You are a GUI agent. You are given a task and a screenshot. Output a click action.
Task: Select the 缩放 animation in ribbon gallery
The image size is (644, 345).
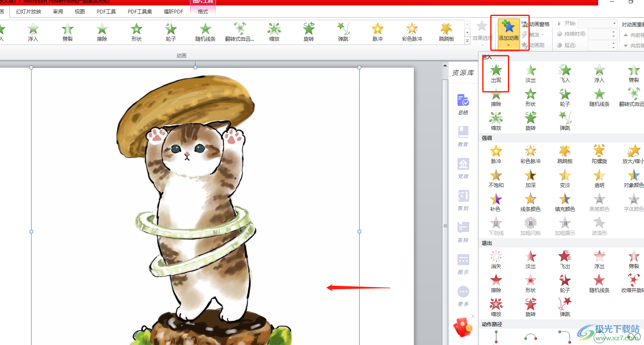274,32
